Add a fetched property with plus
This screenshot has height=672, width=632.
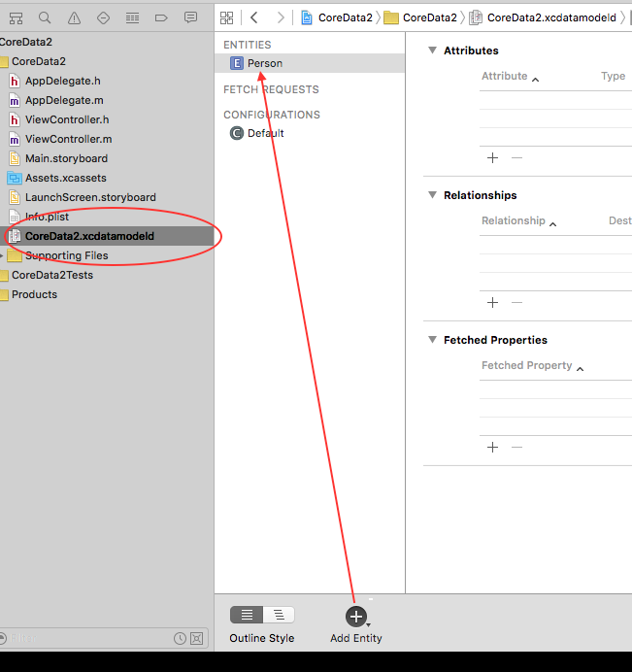(493, 448)
